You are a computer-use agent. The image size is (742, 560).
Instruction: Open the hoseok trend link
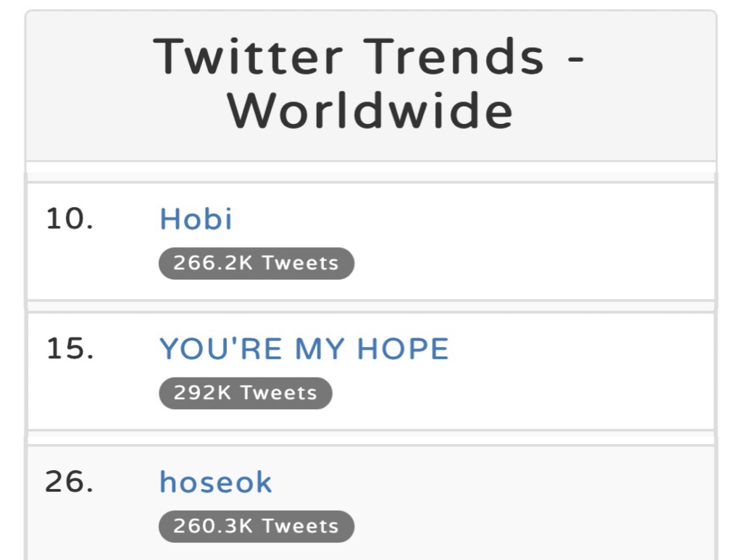216,482
